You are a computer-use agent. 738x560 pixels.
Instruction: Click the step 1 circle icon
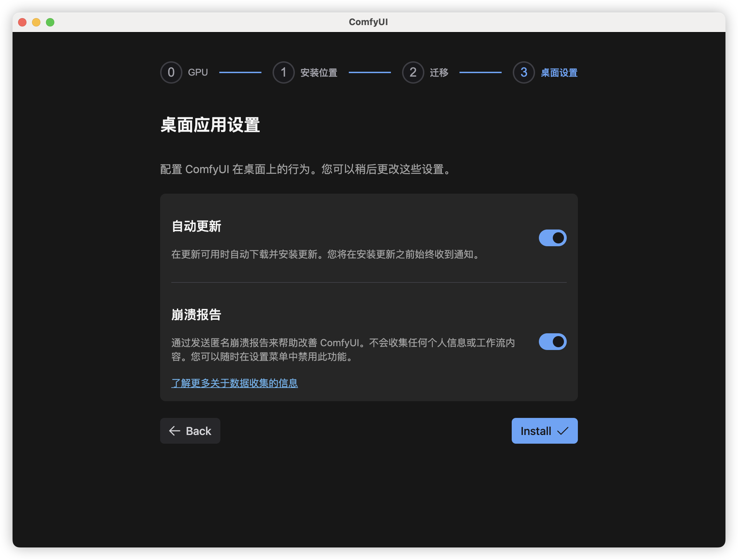click(283, 72)
